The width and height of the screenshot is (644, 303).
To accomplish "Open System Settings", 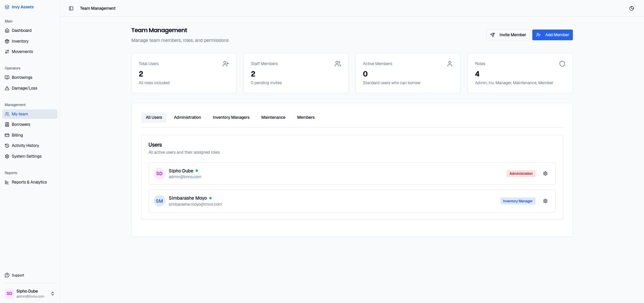I will [x=30, y=156].
